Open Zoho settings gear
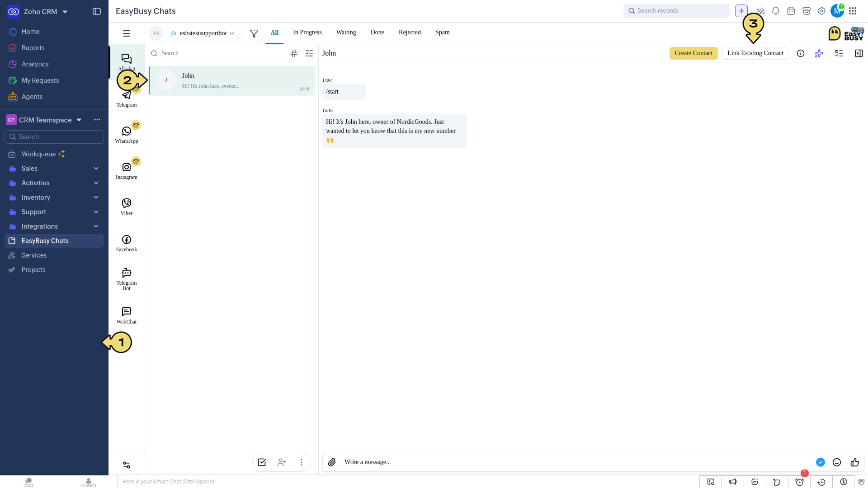Screen dimensions: 868x488 coord(822,11)
